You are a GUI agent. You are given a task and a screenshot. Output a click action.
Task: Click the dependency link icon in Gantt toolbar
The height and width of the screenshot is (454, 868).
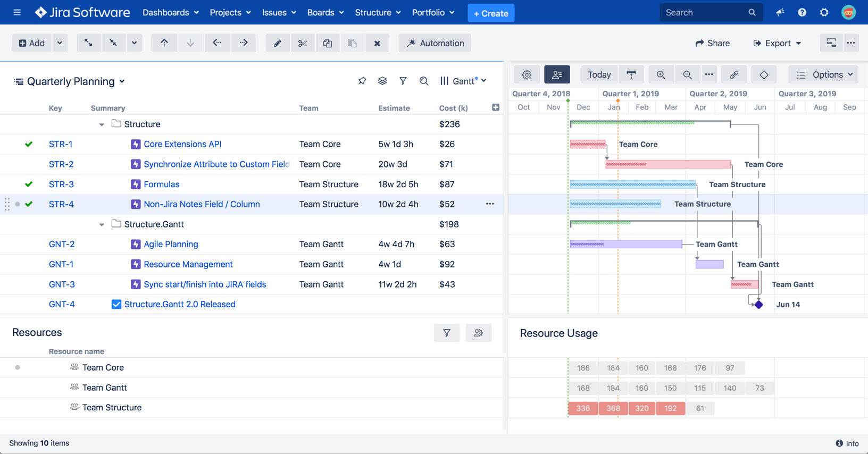[734, 75]
